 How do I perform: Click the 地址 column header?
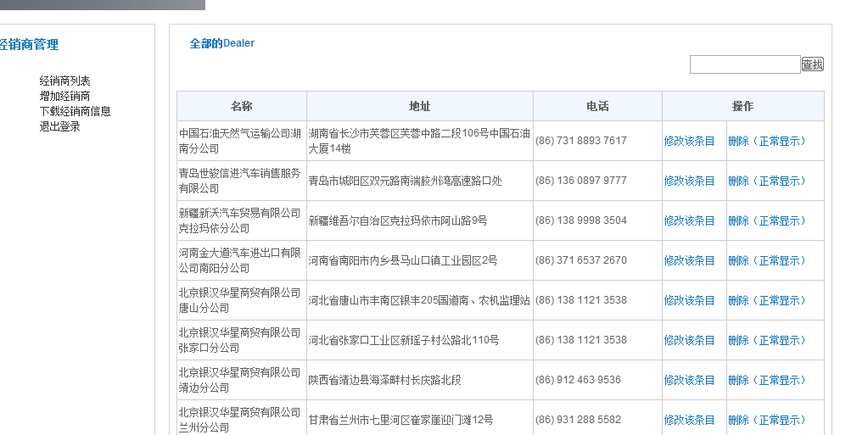(420, 106)
